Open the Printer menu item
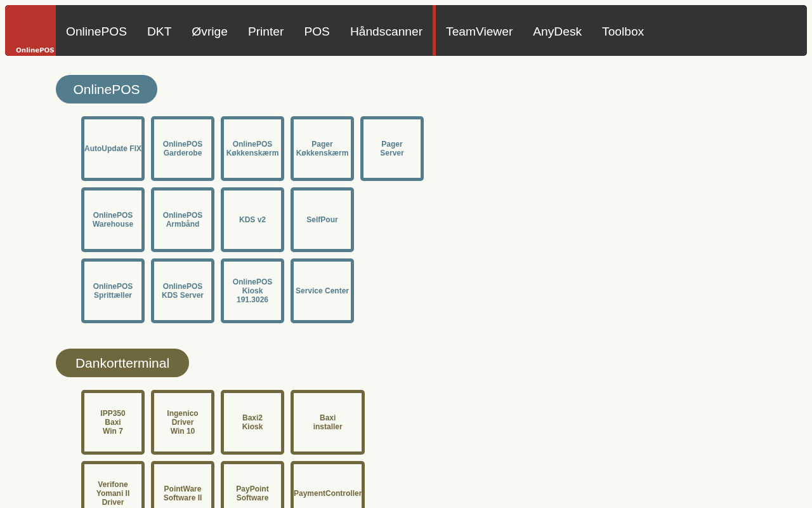Viewport: 812px width, 508px height. tap(266, 31)
